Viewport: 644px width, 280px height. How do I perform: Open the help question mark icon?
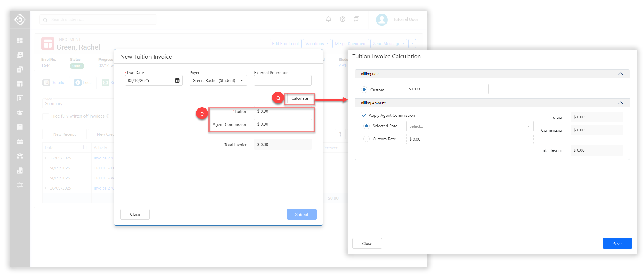342,19
